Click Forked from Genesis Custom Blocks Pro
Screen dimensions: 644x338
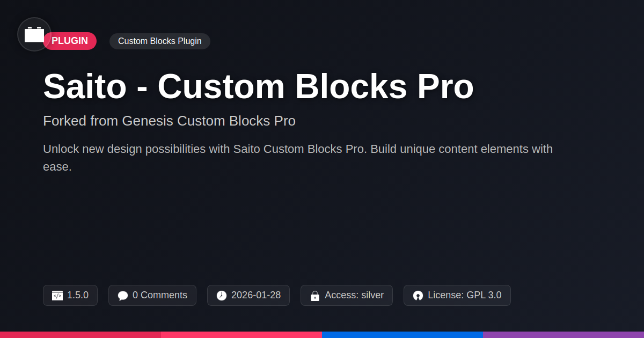point(169,121)
